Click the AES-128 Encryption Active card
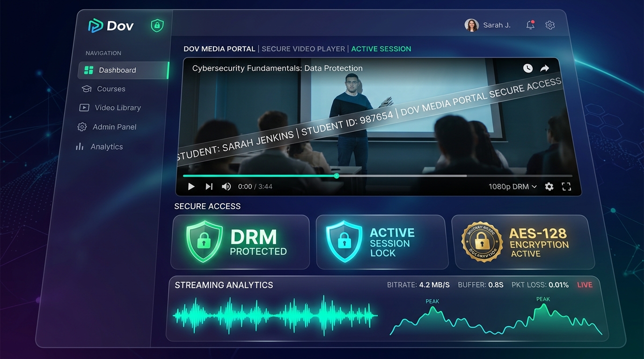 [523, 242]
